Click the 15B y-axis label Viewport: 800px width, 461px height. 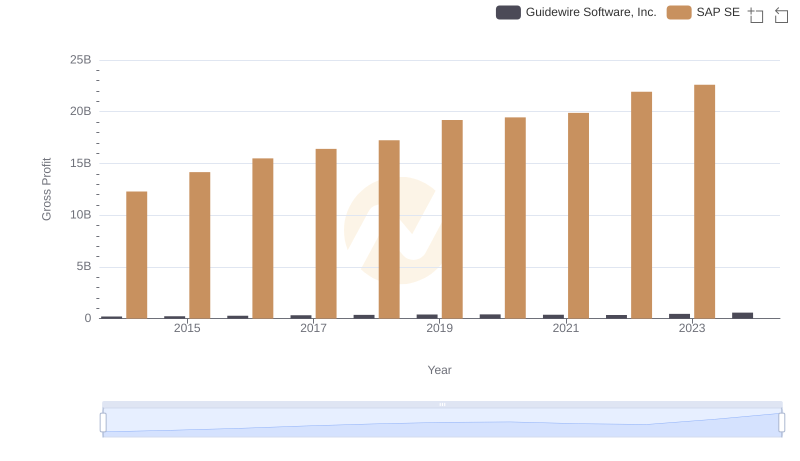(x=81, y=163)
